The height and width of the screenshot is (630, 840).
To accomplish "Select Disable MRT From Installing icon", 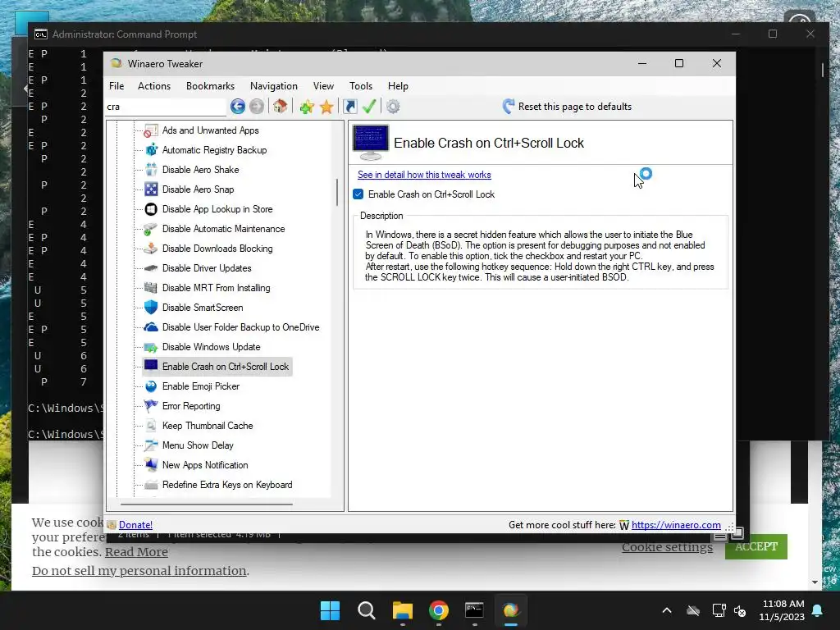I will click(x=151, y=288).
